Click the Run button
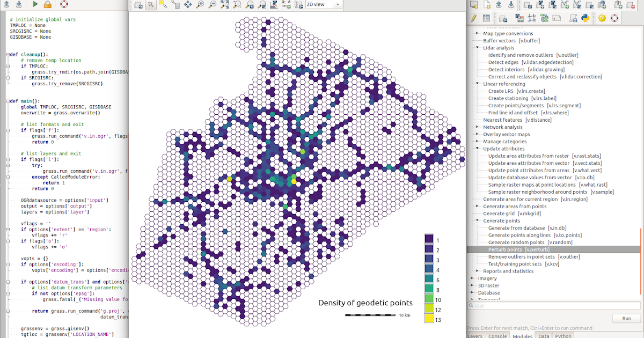Screen dimensions: 644x338 coord(626,318)
